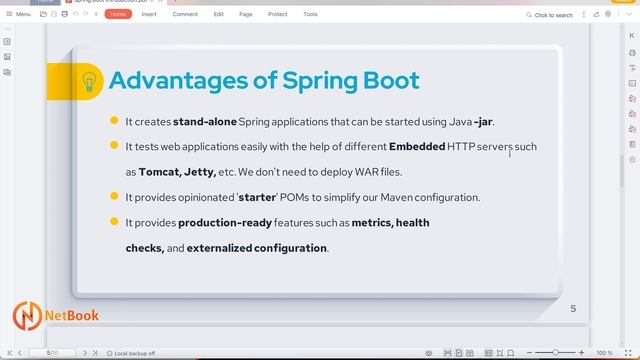Select the Protect tab
Image resolution: width=640 pixels, height=360 pixels.
pos(278,14)
